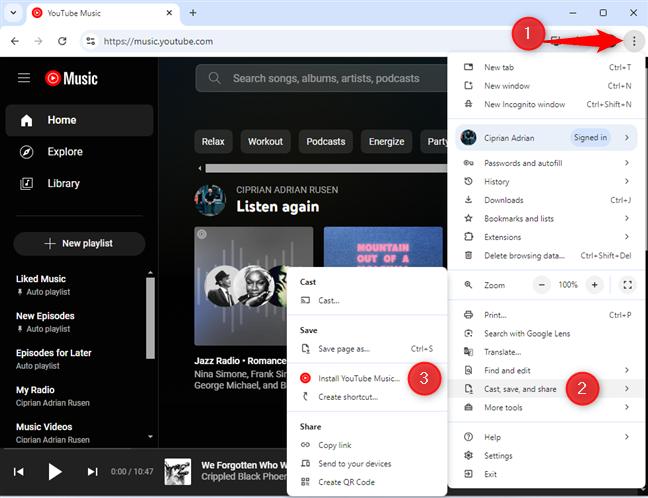Expand the History submenu
The height and width of the screenshot is (498, 648).
[546, 181]
